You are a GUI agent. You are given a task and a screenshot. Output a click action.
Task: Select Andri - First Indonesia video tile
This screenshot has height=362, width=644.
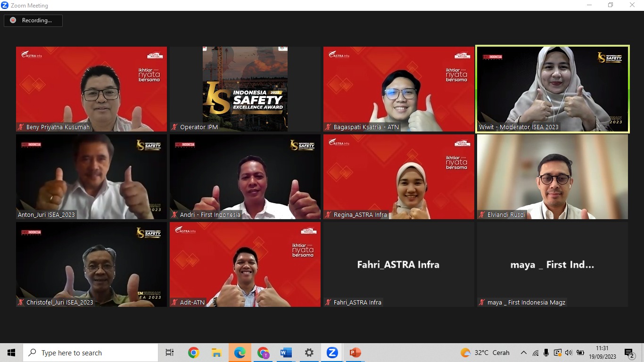coord(245,177)
